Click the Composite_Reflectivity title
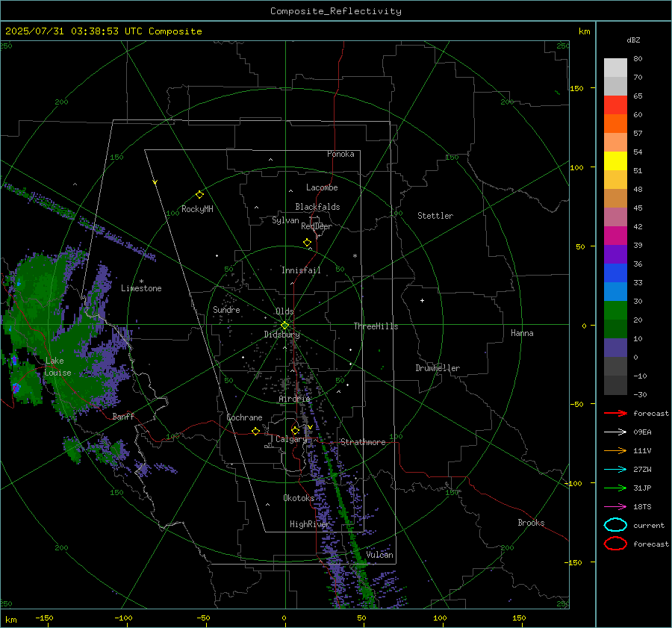The height and width of the screenshot is (628, 672). point(335,11)
